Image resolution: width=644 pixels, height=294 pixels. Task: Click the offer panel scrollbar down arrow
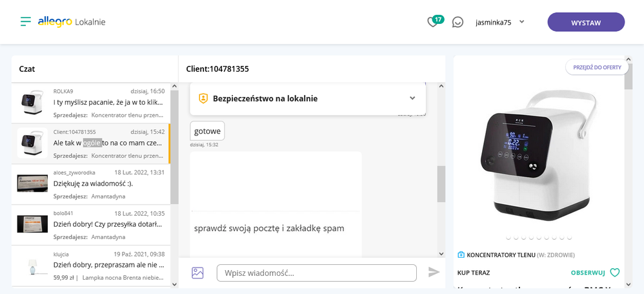click(629, 284)
